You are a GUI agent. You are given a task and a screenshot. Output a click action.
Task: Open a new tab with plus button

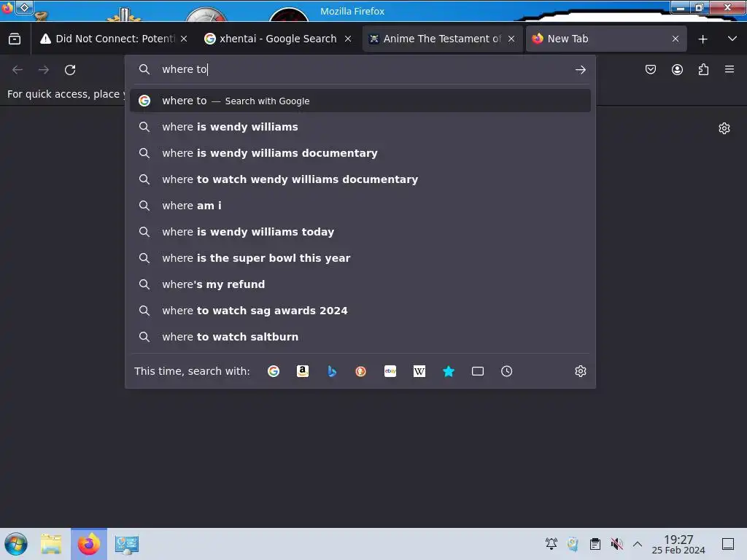coord(703,39)
